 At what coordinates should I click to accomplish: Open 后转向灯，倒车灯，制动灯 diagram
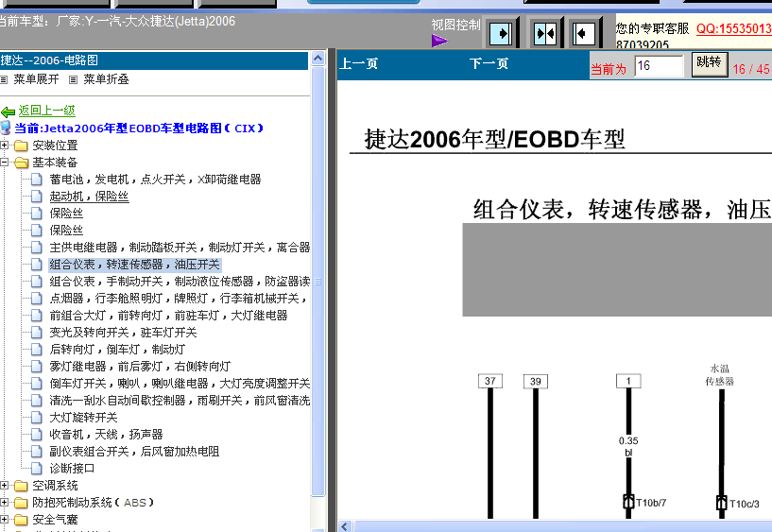117,350
